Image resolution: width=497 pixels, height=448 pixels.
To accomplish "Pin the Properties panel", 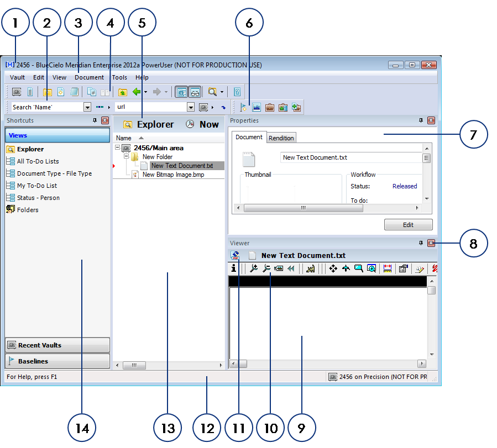I will coord(421,120).
